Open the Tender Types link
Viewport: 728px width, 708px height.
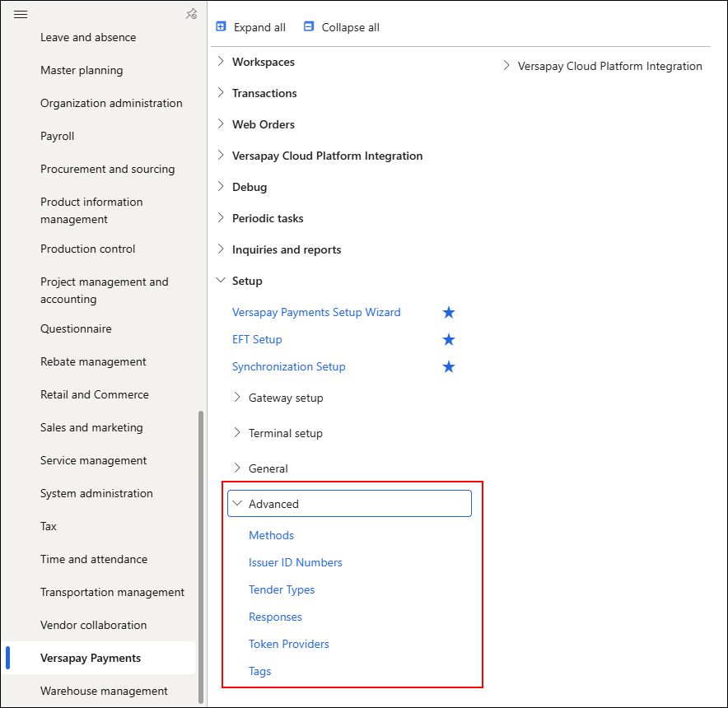pyautogui.click(x=282, y=589)
